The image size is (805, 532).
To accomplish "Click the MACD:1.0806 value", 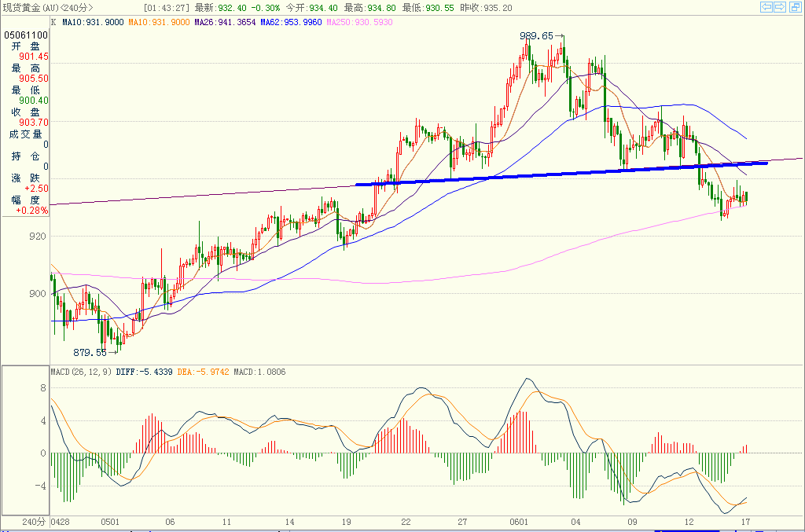I will tap(259, 372).
